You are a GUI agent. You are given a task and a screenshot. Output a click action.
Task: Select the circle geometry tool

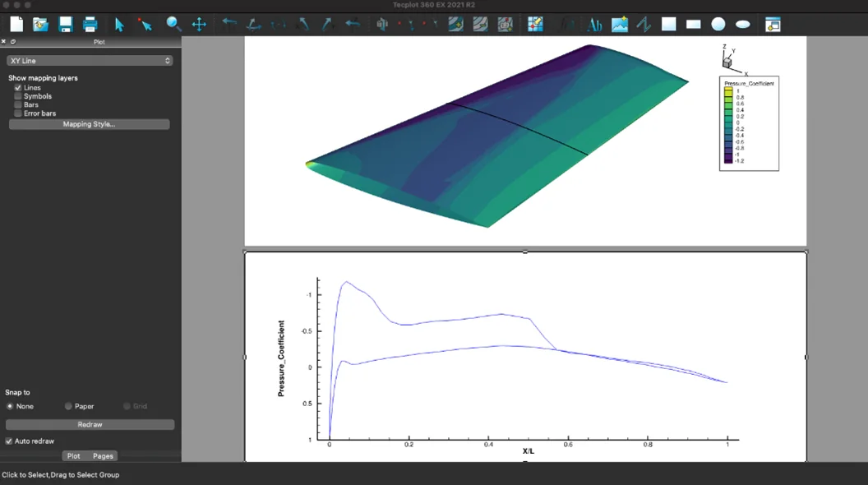tap(718, 25)
